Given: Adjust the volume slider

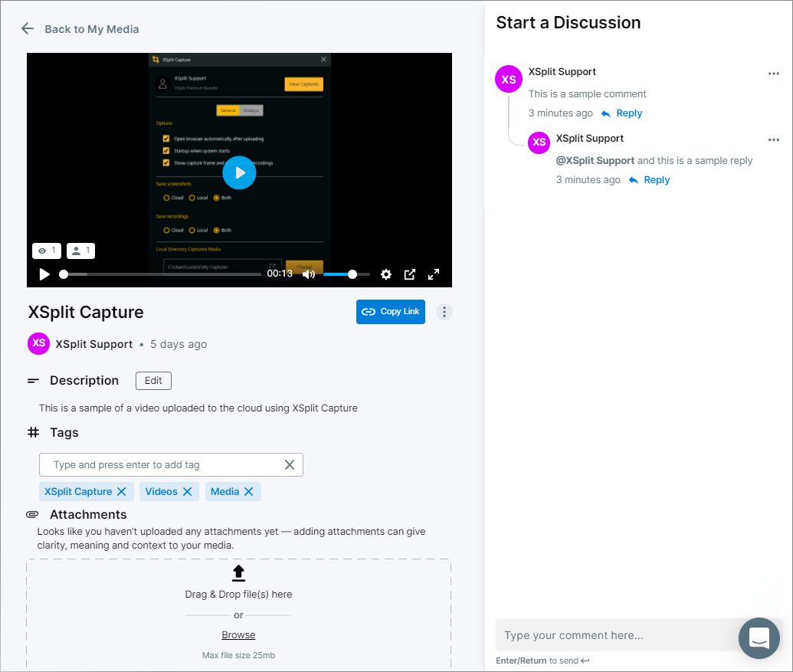Looking at the screenshot, I should click(346, 274).
